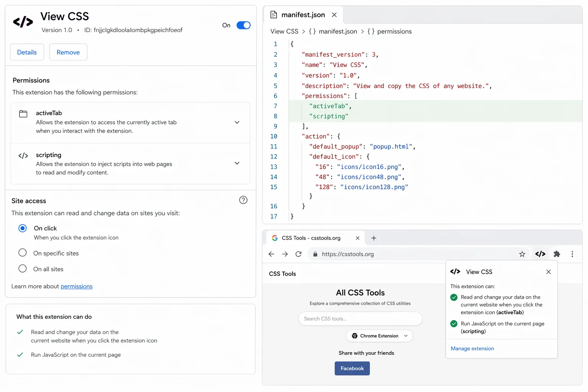Click the "activeTab" string on line 7
Viewport: 588px width, 392px height.
(x=329, y=106)
